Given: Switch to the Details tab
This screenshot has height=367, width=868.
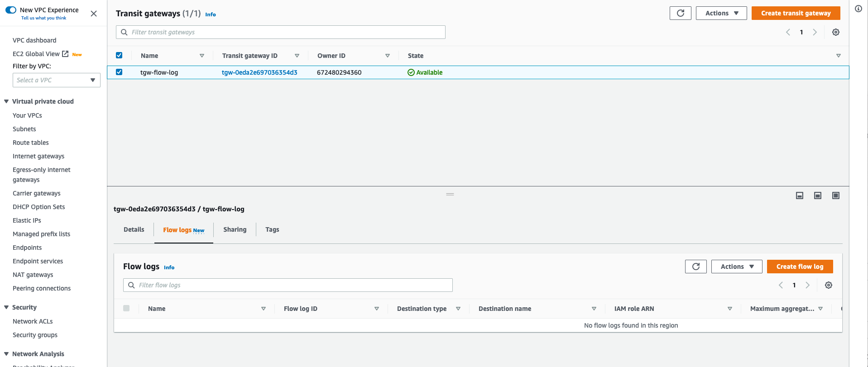Looking at the screenshot, I should tap(134, 229).
